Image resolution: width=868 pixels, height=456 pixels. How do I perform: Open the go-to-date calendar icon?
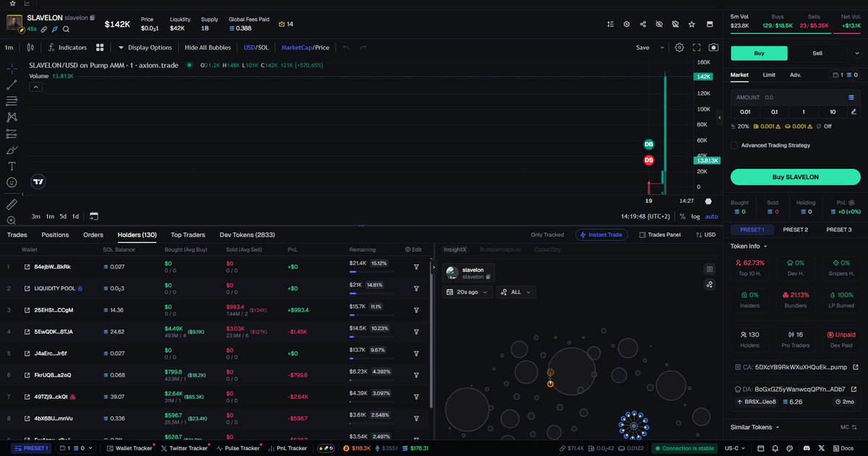click(x=94, y=216)
